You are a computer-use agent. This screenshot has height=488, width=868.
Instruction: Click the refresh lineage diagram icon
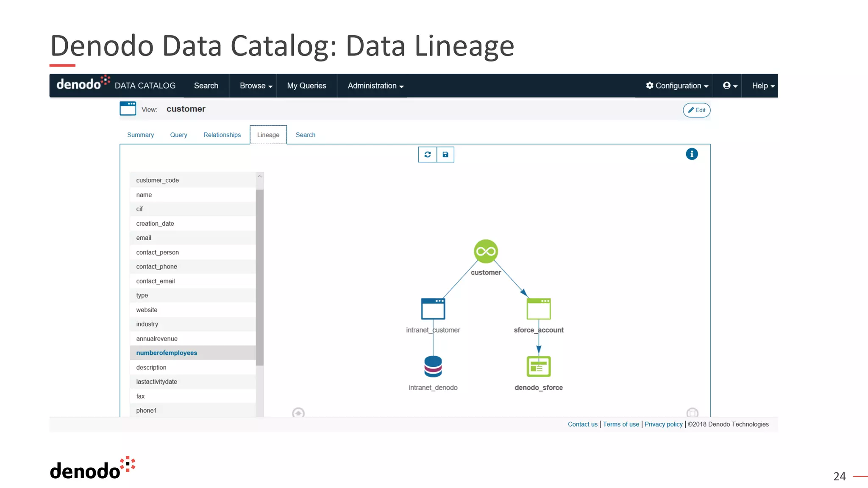[427, 155]
